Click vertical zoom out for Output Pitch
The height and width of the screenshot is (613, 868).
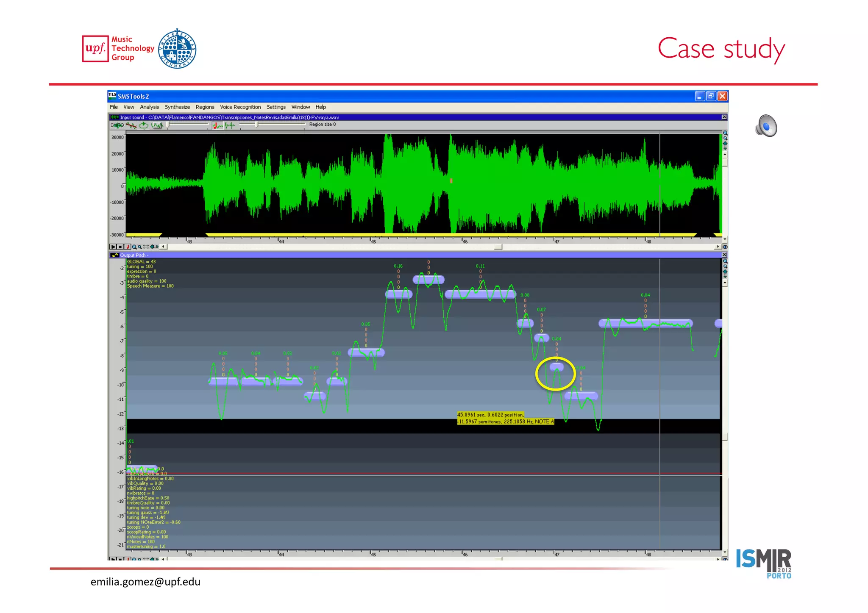click(x=725, y=266)
